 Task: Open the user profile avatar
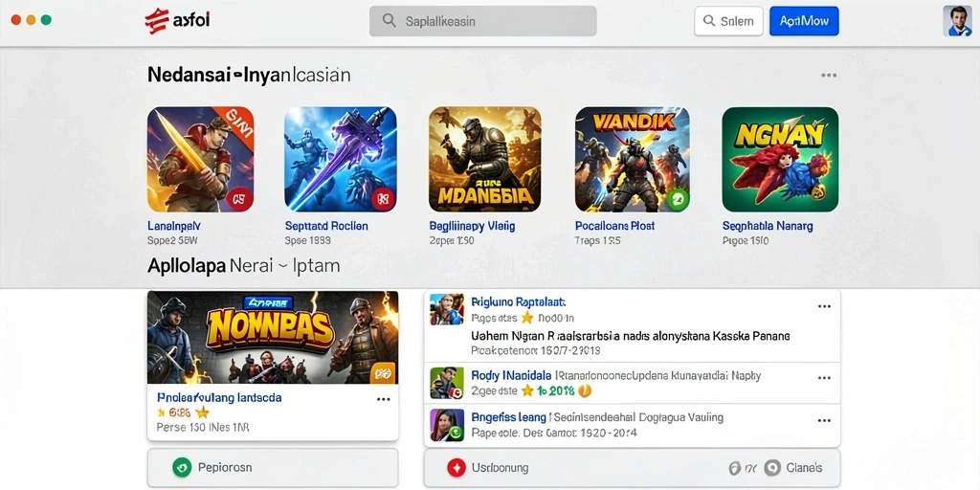pos(957,21)
